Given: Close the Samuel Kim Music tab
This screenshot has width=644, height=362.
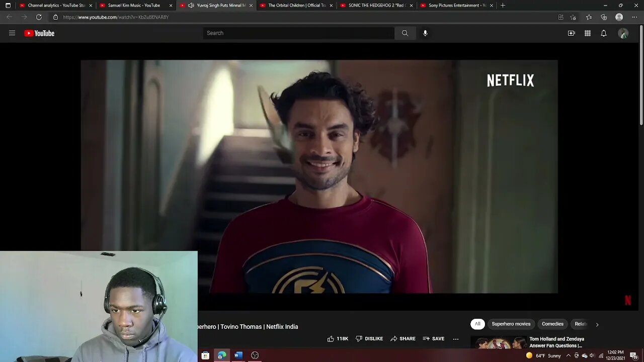Looking at the screenshot, I should (x=171, y=6).
